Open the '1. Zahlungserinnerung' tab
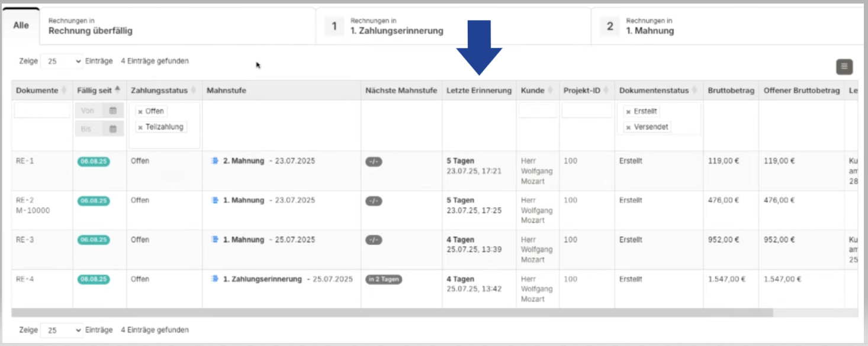 click(397, 27)
